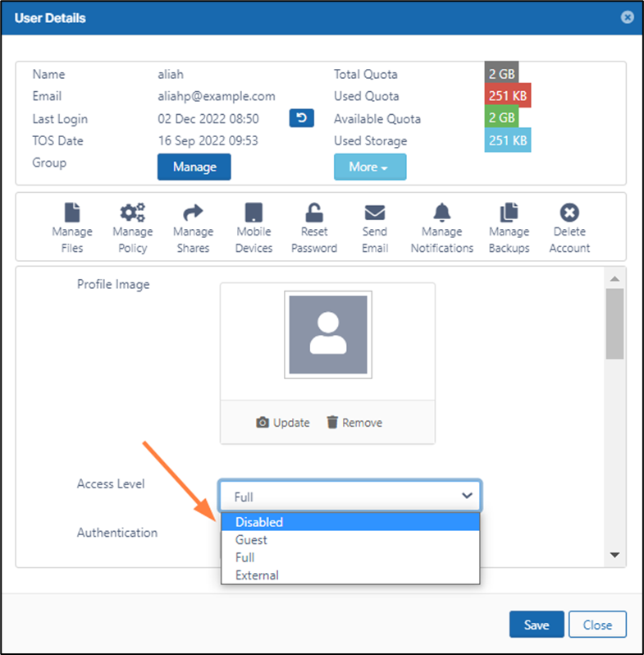Update the profile image
The width and height of the screenshot is (644, 655).
tap(283, 423)
